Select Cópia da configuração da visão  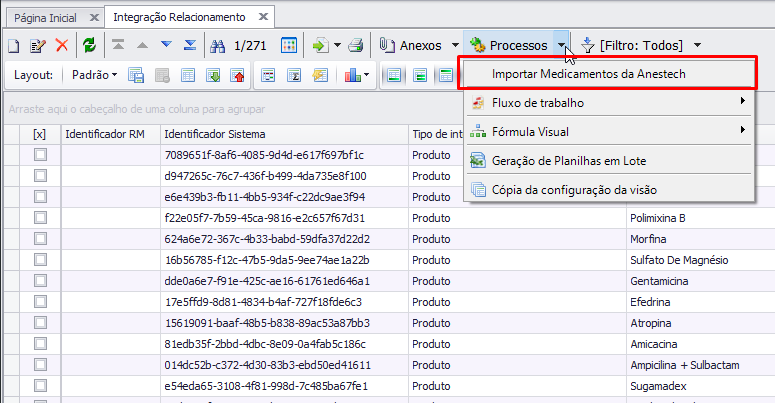tap(609, 190)
